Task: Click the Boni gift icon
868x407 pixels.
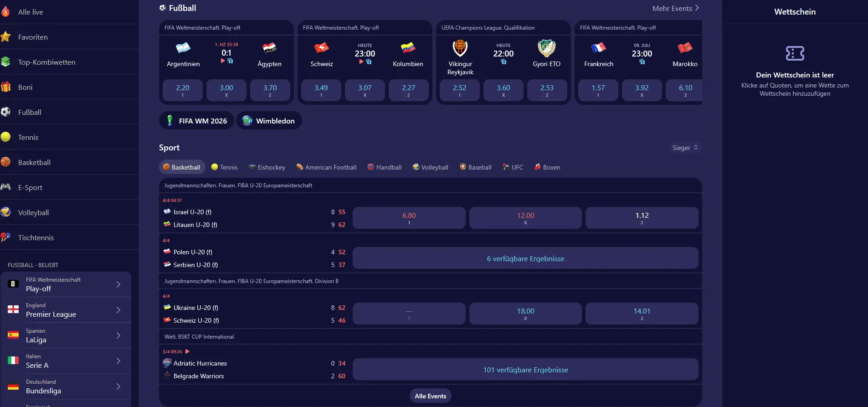Action: (x=5, y=87)
